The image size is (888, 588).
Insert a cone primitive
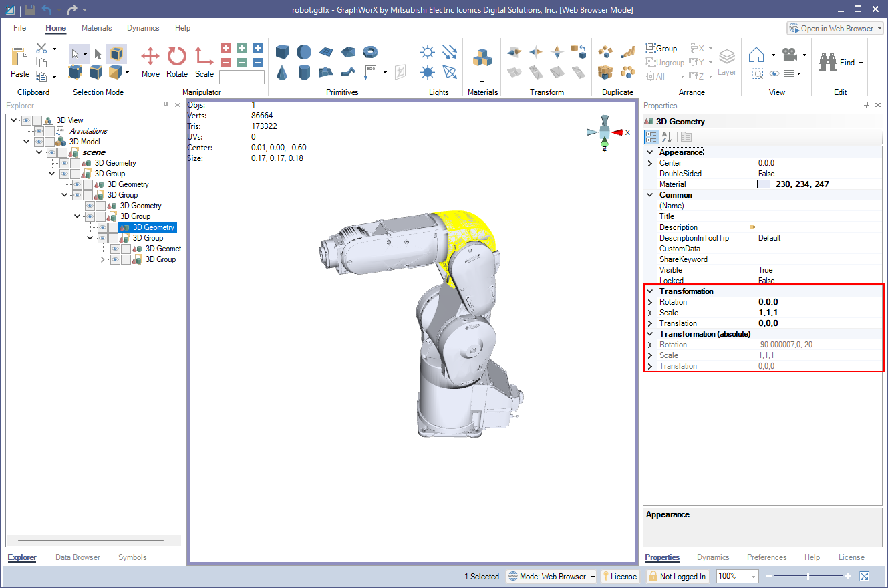point(283,71)
